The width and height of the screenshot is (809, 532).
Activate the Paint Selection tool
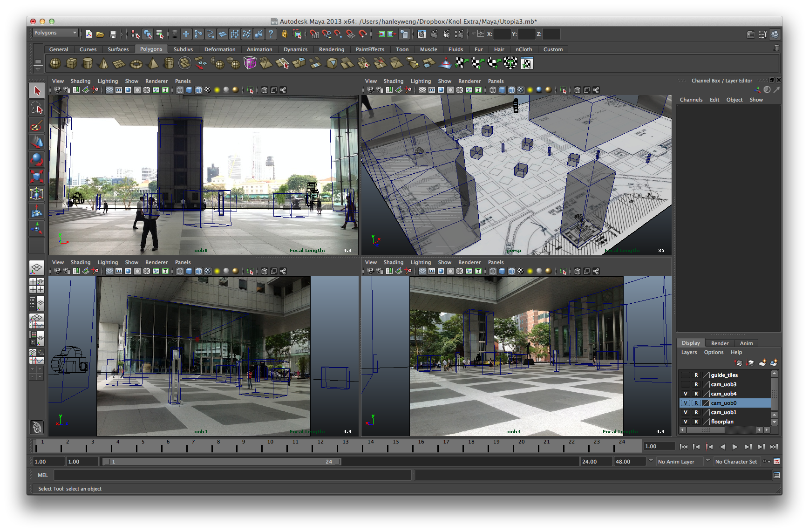click(37, 125)
